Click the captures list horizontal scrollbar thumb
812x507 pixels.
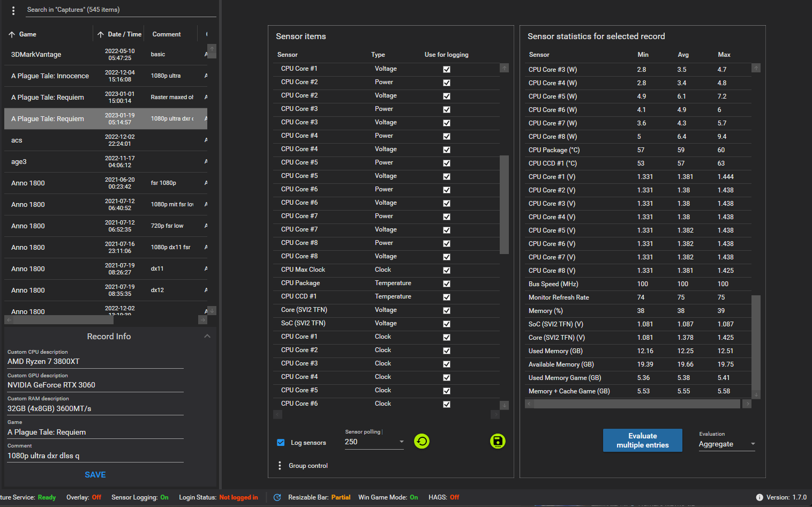pos(63,320)
